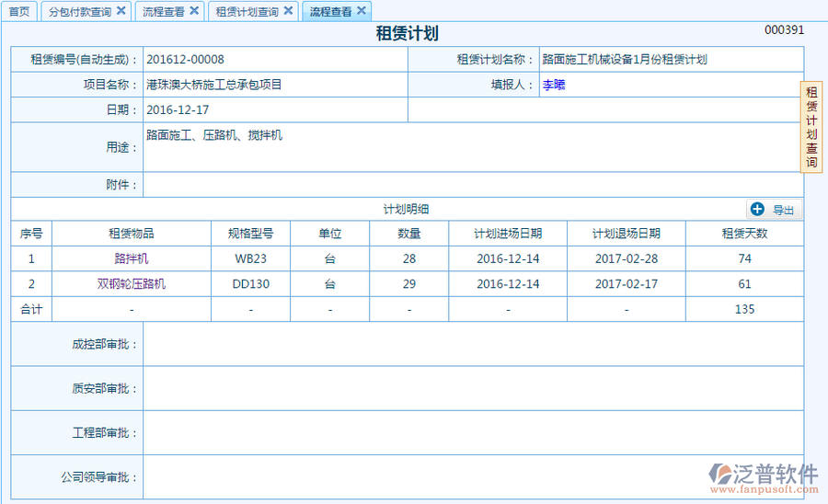Click the date field 2016-12-17
Viewport: 828px width, 504px height.
pyautogui.click(x=275, y=109)
